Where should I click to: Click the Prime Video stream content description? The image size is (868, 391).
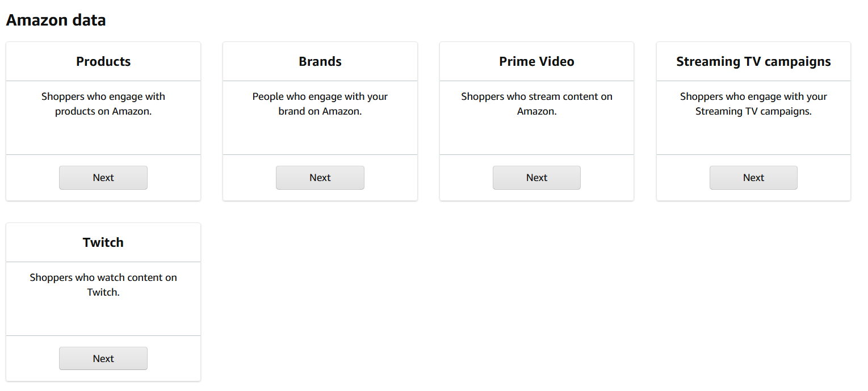click(536, 104)
